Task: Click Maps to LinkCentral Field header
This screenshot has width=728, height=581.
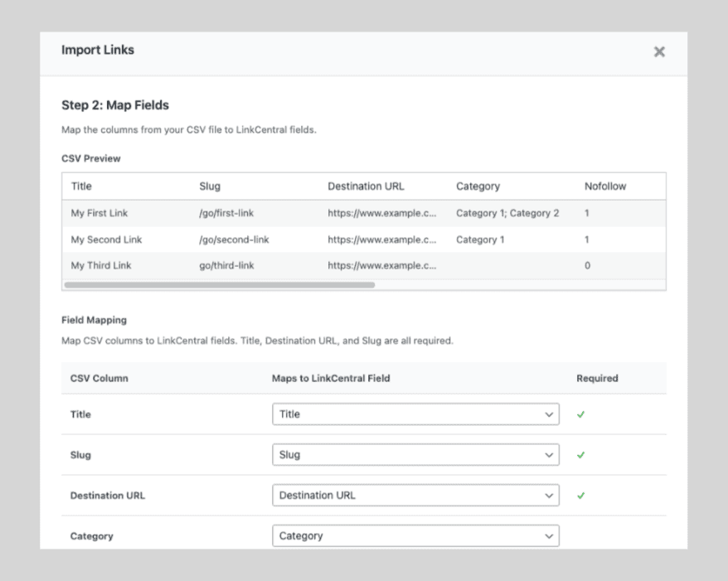Action: 331,378
